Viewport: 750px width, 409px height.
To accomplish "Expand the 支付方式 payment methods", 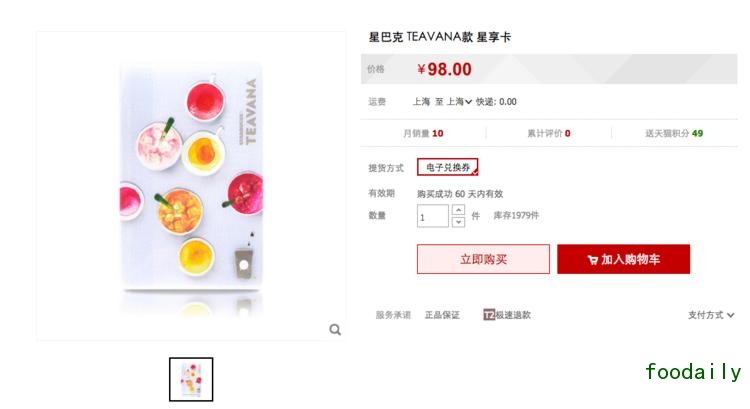I will tap(711, 315).
